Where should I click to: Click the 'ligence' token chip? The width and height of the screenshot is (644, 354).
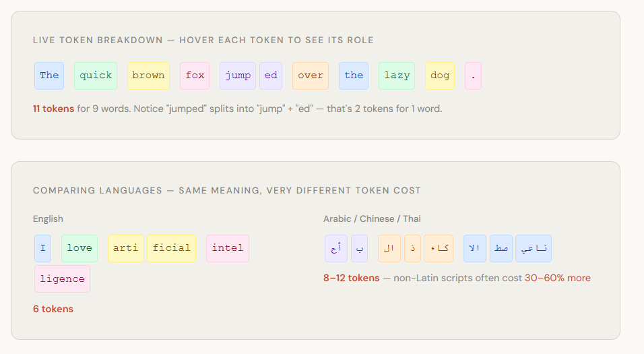pyautogui.click(x=62, y=278)
